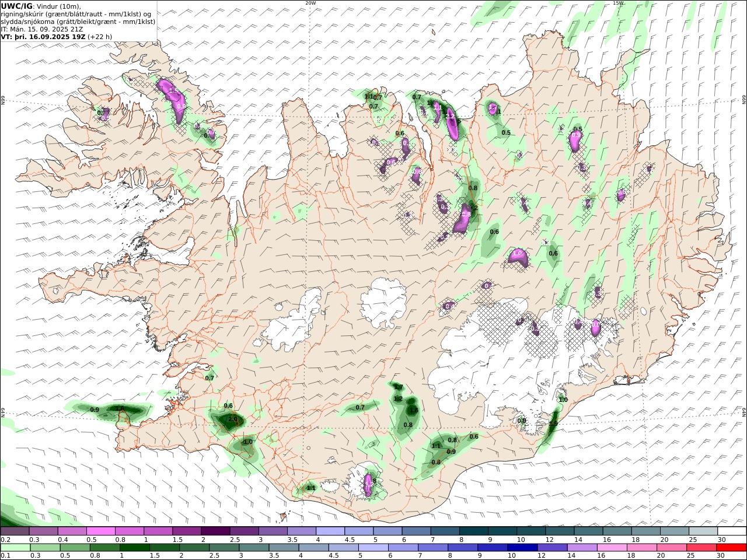Pick the slate blue 6 swatch in the upper legend
The width and height of the screenshot is (747, 560).
pyautogui.click(x=416, y=531)
